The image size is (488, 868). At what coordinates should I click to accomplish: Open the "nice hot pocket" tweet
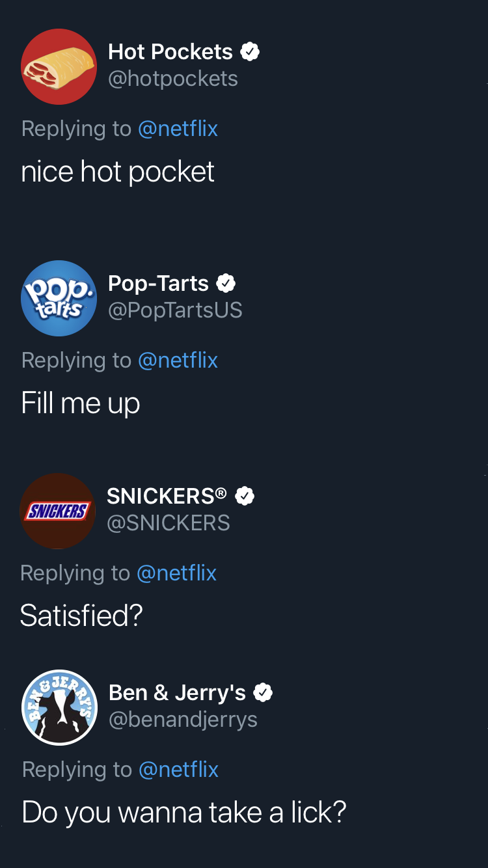click(x=118, y=172)
